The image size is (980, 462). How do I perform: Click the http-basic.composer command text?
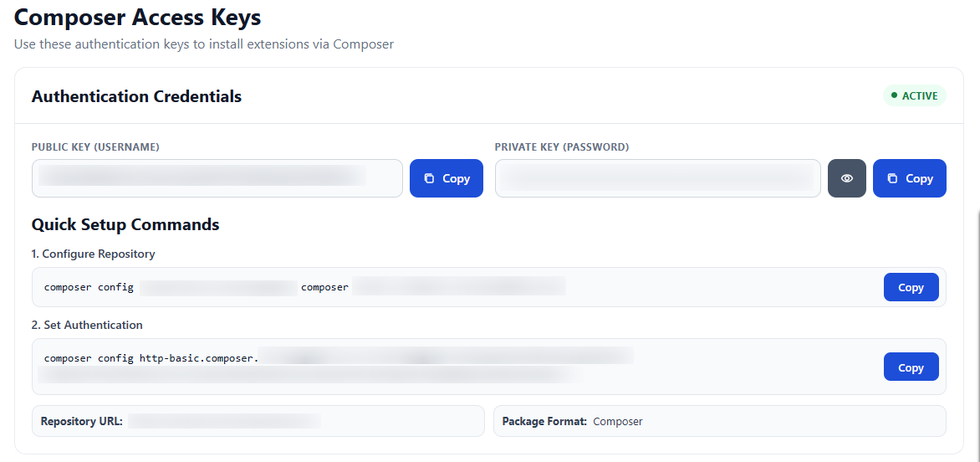point(199,358)
